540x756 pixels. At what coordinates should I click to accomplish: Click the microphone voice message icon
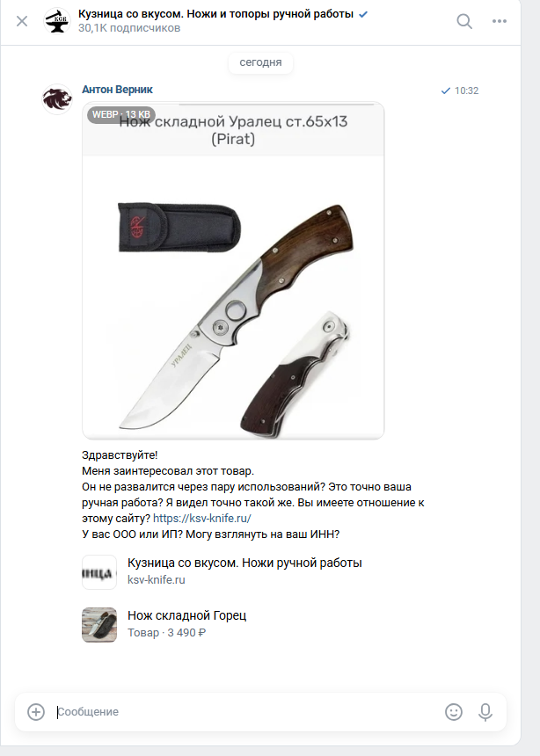[485, 712]
